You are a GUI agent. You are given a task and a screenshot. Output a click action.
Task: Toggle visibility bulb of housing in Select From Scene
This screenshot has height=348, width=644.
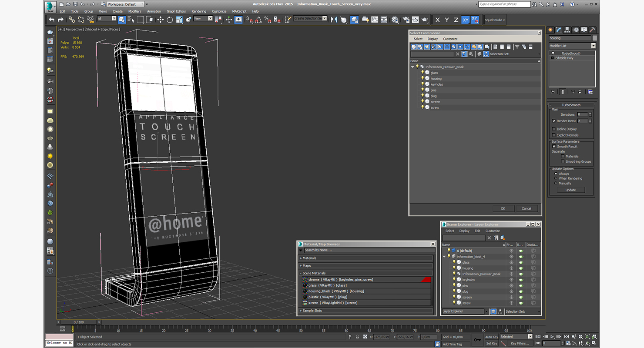(x=422, y=78)
